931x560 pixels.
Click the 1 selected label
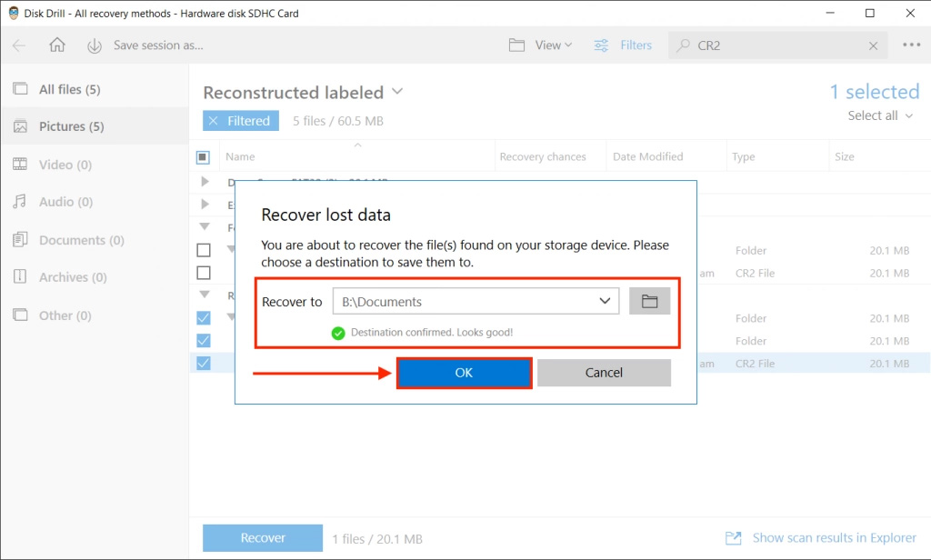point(875,92)
